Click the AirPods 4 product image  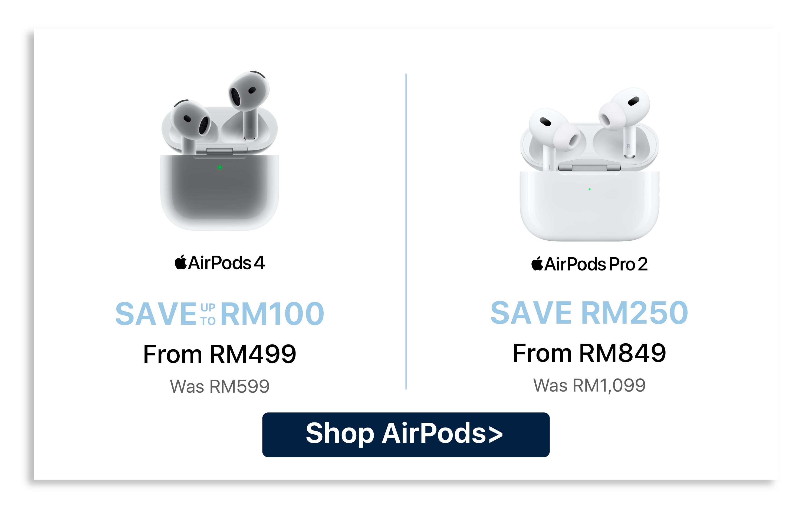pos(219,151)
